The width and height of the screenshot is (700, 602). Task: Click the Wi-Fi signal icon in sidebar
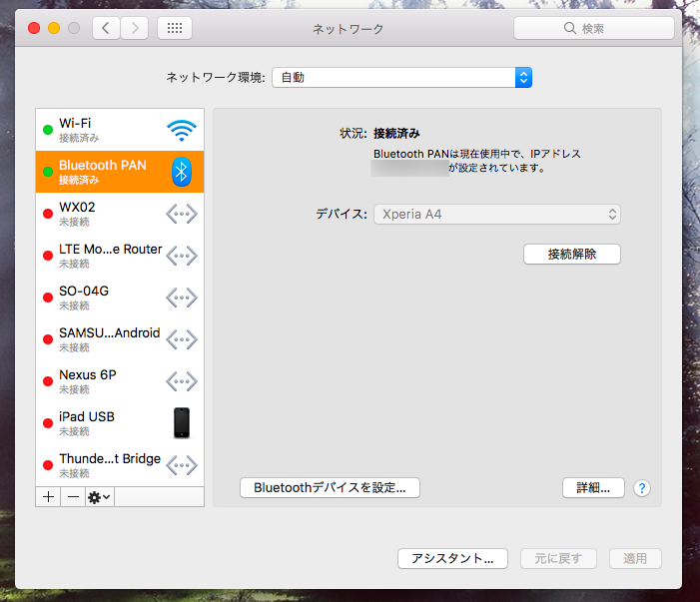point(181,130)
